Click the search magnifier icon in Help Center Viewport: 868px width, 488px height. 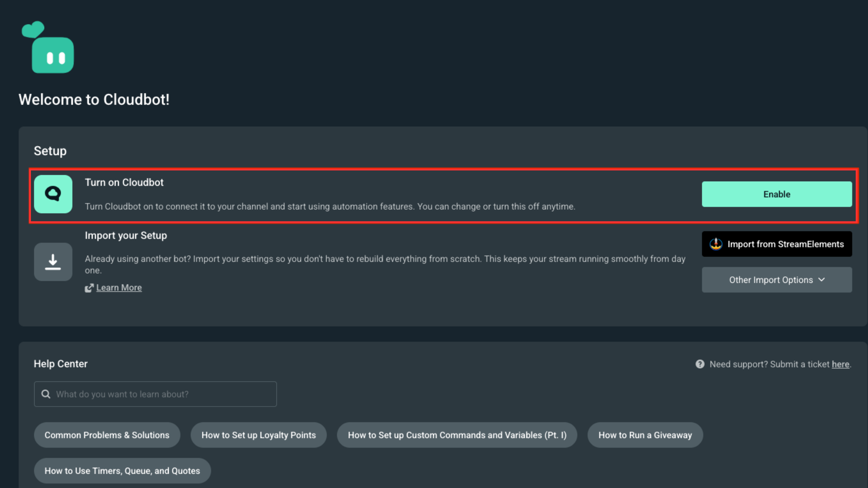click(46, 394)
